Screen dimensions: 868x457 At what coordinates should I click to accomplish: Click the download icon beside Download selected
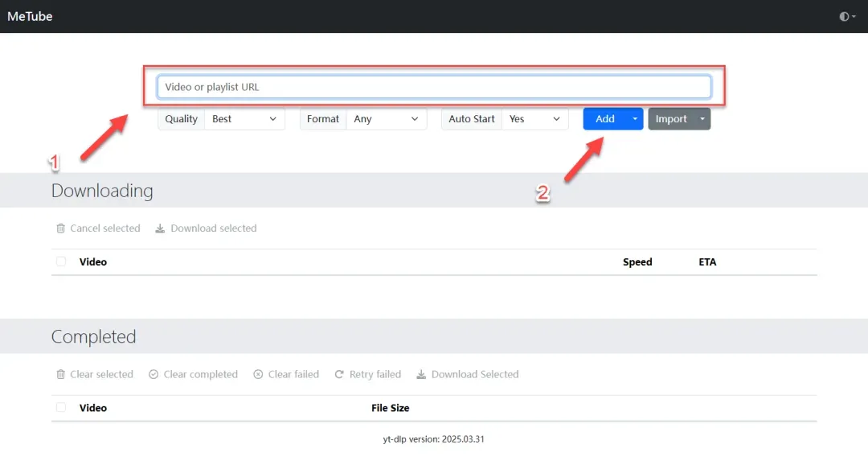coord(160,228)
